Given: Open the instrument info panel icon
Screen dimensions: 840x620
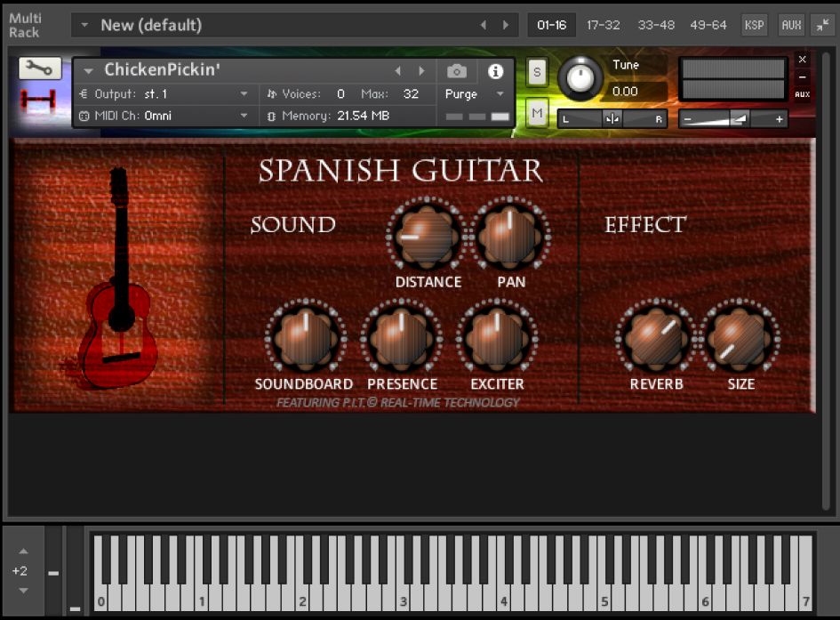Looking at the screenshot, I should (x=497, y=71).
